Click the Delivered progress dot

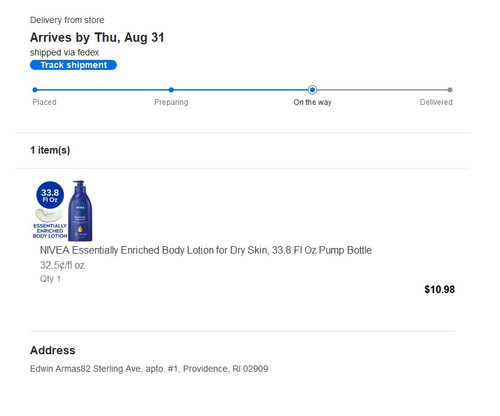click(450, 90)
